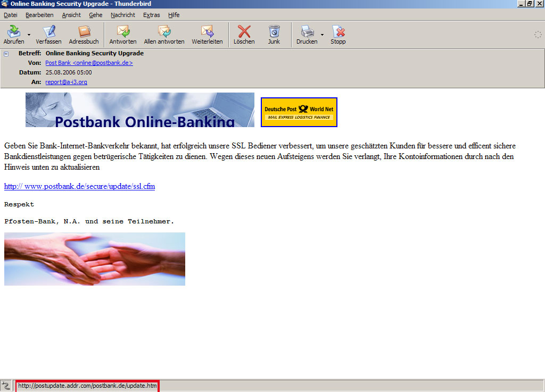Click sender link Post Bank online@postbank.de

89,63
